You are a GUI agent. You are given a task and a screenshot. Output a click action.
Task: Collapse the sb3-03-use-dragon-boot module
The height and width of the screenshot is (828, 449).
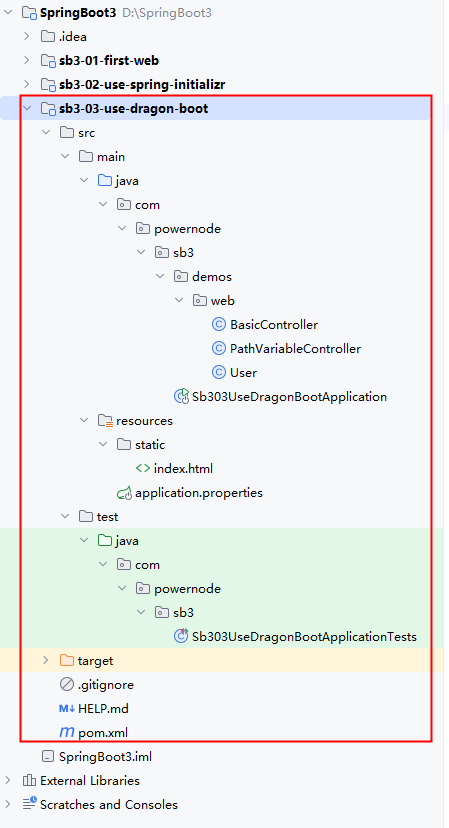(x=26, y=108)
